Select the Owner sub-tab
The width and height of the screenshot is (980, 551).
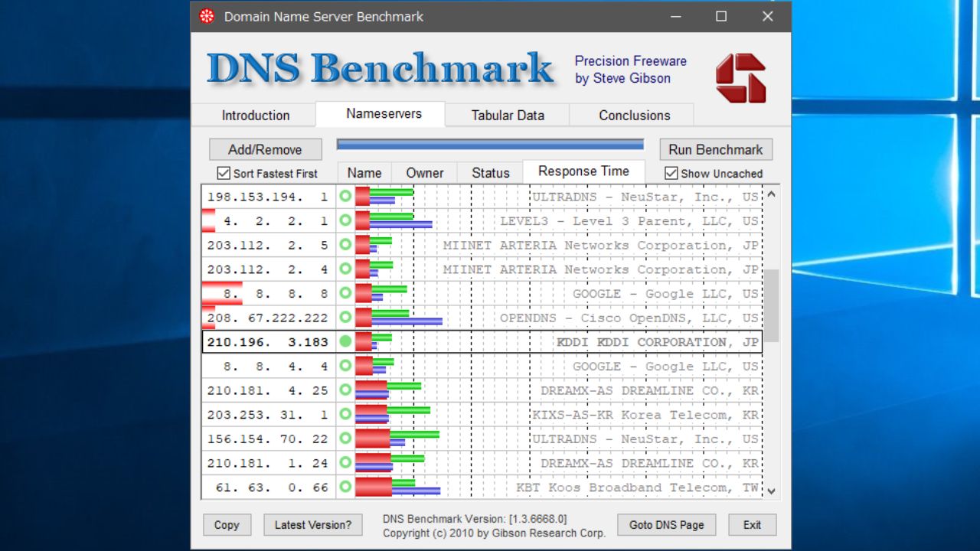tap(424, 173)
